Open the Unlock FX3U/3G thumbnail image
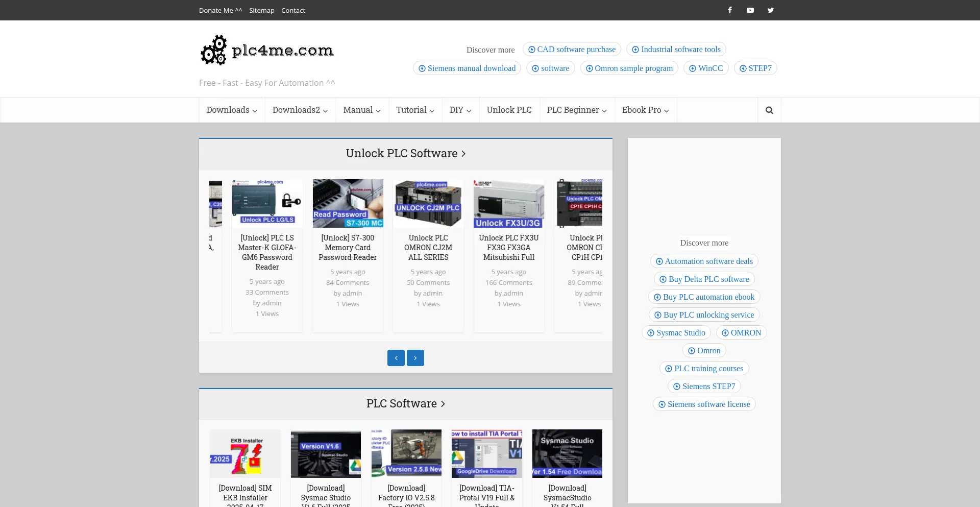The height and width of the screenshot is (507, 980). click(x=508, y=203)
